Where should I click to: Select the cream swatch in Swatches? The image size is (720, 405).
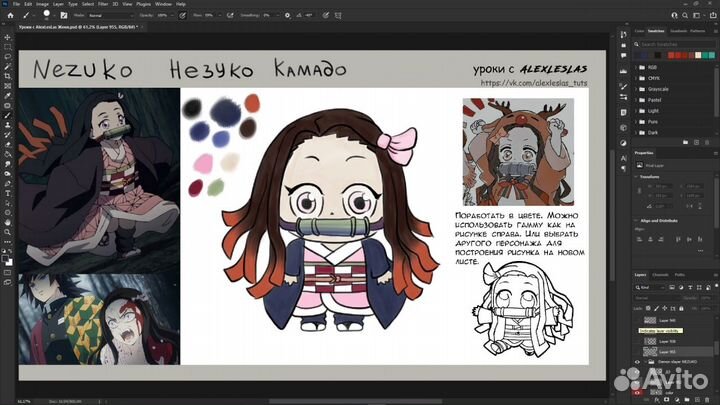[x=698, y=56]
